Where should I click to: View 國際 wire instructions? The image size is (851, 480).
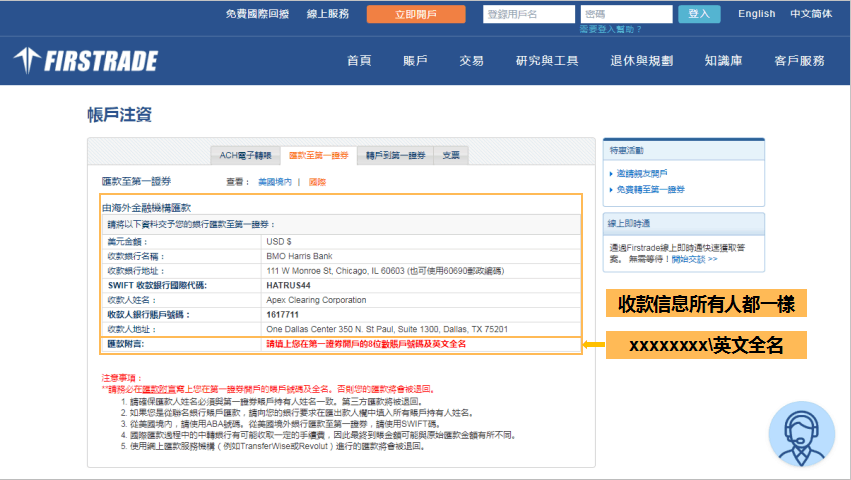(317, 182)
